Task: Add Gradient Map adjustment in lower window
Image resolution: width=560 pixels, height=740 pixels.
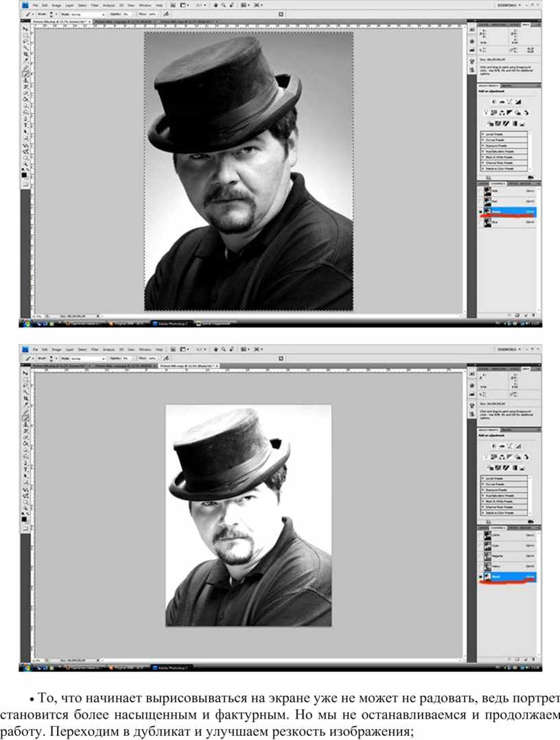Action: click(515, 467)
